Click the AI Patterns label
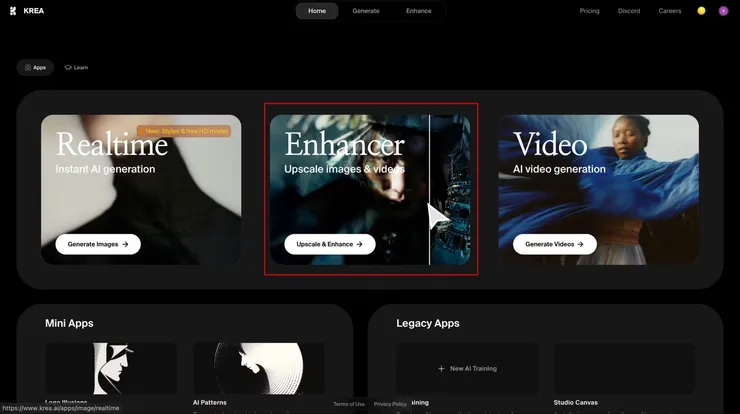The width and height of the screenshot is (740, 414). (x=210, y=403)
